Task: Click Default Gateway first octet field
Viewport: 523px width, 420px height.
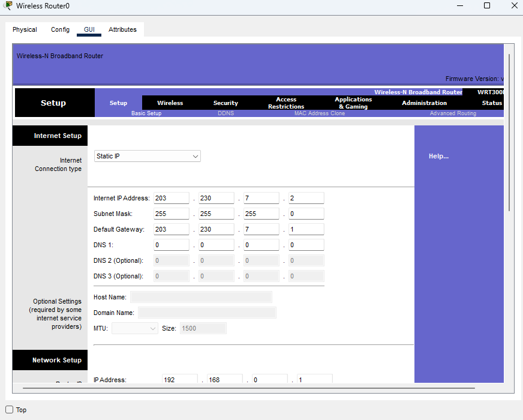Action: (172, 229)
